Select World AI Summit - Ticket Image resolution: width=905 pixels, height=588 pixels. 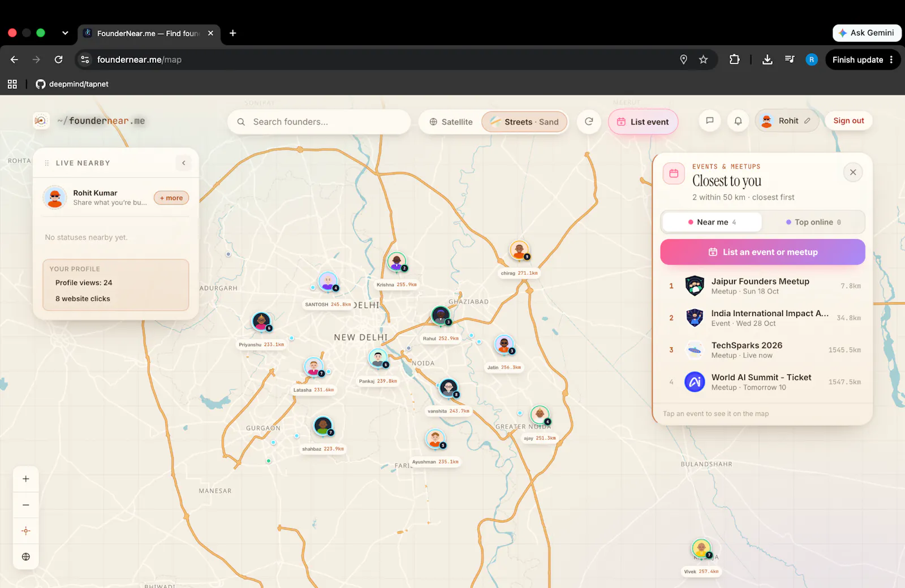coord(763,382)
